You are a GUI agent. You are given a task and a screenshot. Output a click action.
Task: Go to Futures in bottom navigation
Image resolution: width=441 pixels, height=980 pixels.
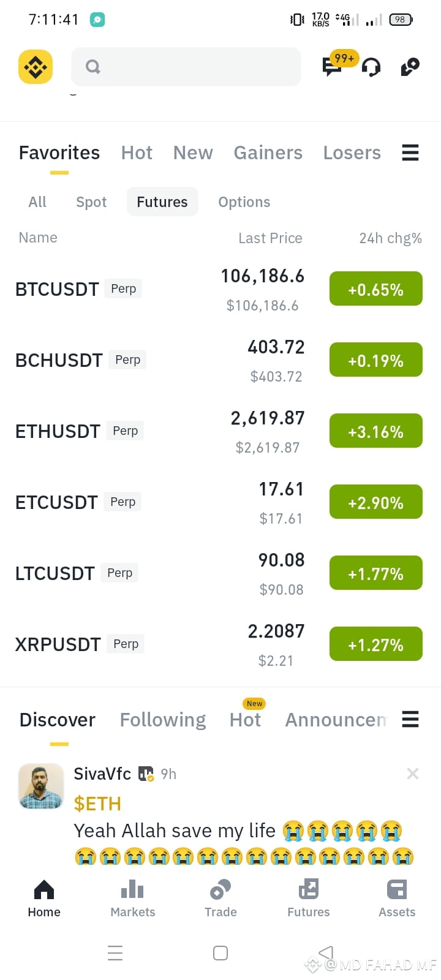tap(309, 899)
